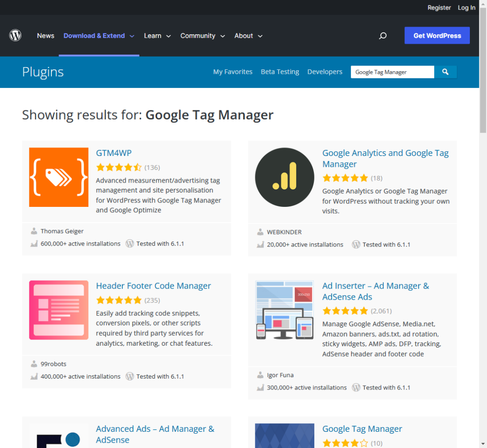
Task: Click the Thomas Geiger author name
Action: (x=62, y=231)
